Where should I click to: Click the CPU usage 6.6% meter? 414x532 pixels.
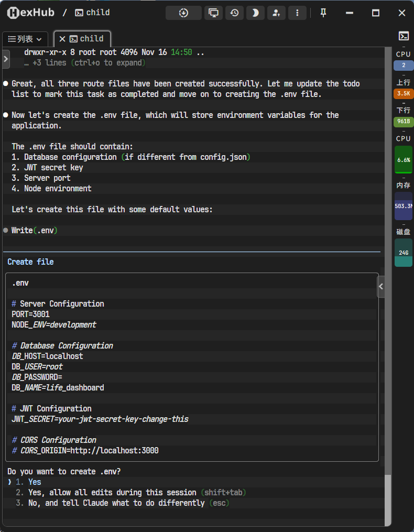[404, 160]
